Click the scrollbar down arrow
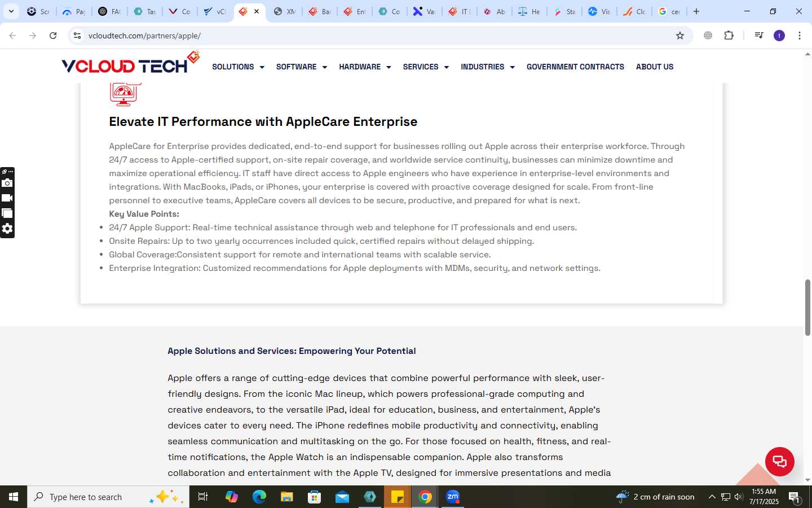 coord(807,480)
